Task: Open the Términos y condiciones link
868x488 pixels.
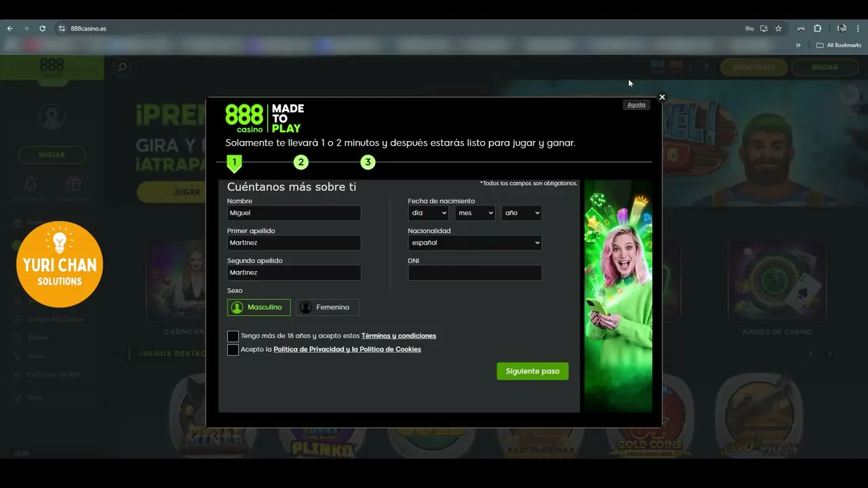Action: [399, 335]
